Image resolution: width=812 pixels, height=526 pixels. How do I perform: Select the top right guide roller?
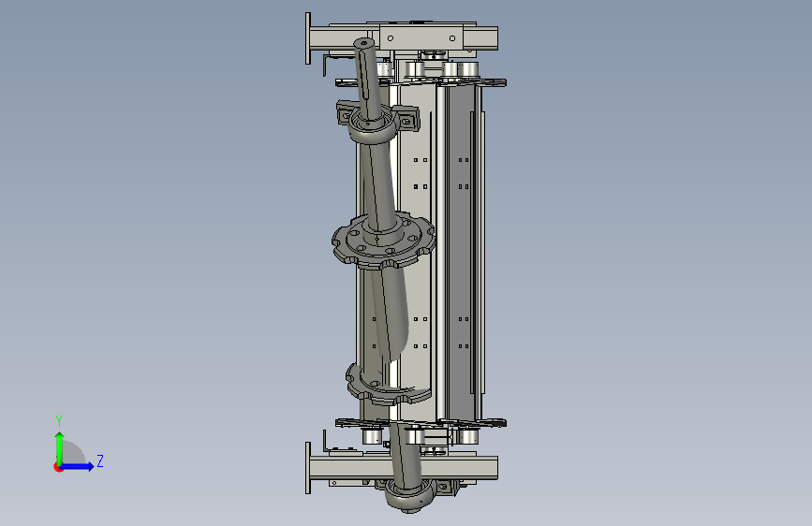click(468, 70)
